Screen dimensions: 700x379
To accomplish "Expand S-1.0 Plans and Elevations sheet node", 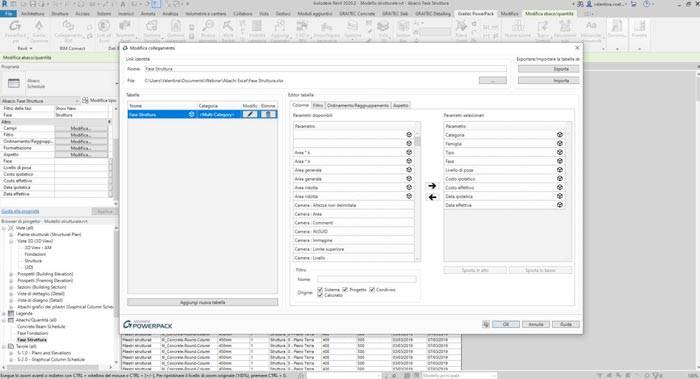I will pyautogui.click(x=11, y=353).
